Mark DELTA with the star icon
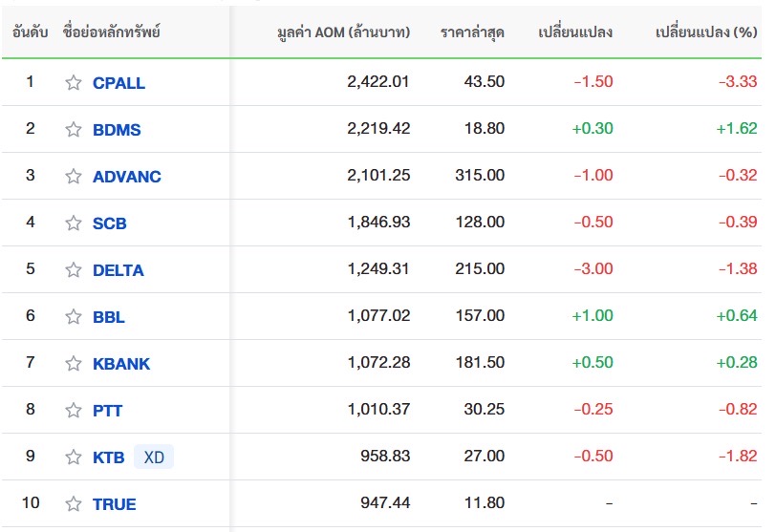This screenshot has height=532, width=776. (74, 270)
